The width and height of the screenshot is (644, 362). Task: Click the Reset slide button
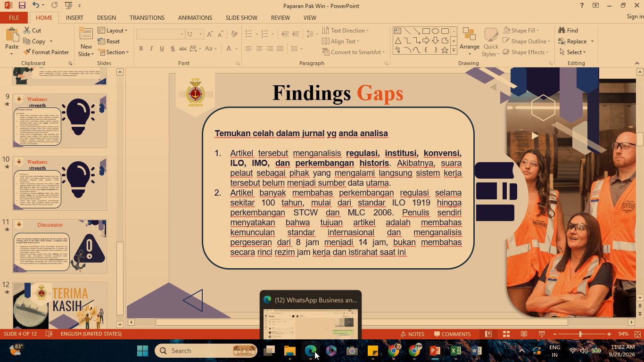(109, 41)
